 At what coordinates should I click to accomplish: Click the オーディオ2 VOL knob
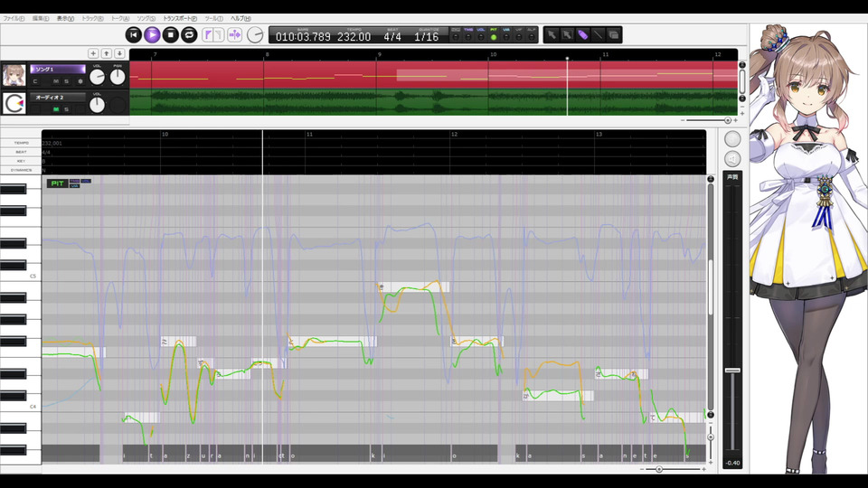coord(97,105)
